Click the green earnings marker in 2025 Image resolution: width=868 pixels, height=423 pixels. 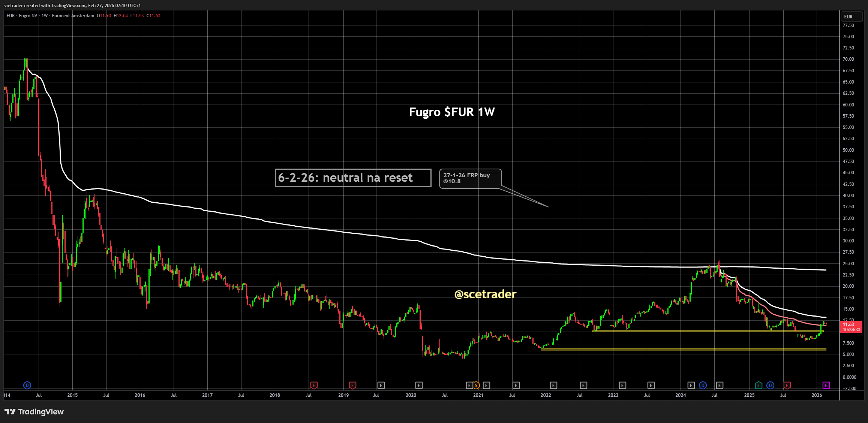pos(759,385)
